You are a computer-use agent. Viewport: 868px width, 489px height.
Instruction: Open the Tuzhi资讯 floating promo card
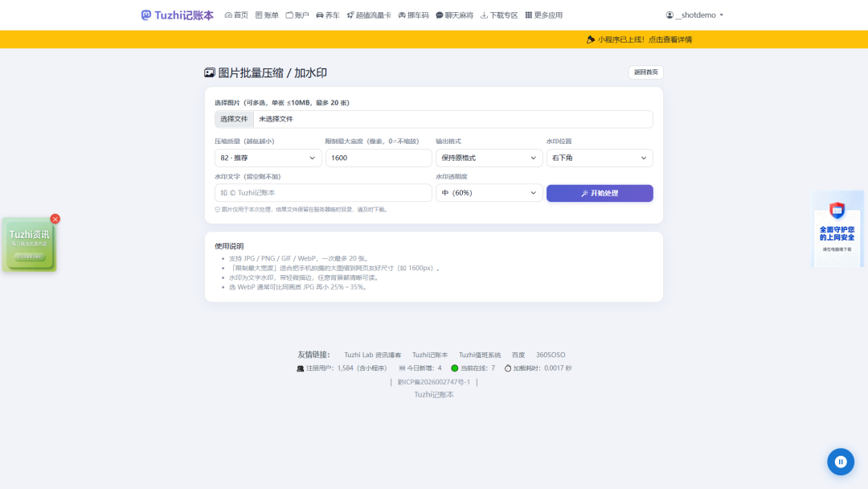tap(30, 244)
